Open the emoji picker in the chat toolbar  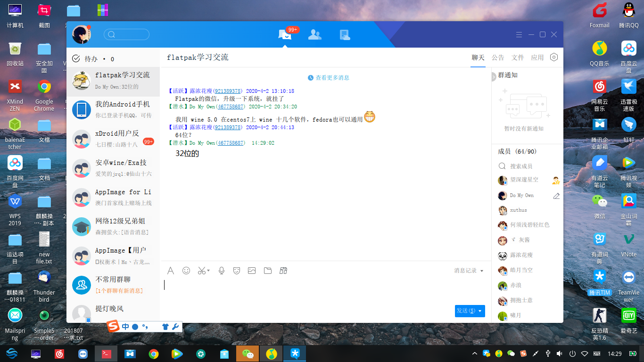[x=186, y=271]
